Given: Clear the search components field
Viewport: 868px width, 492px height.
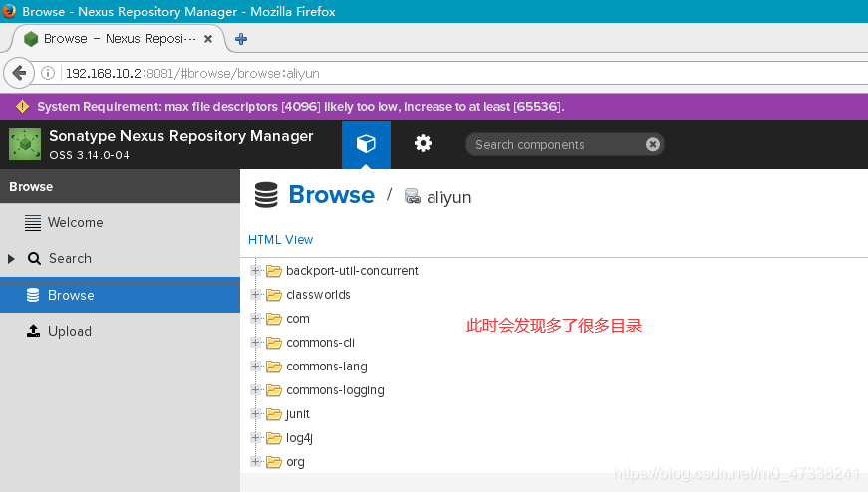Looking at the screenshot, I should point(653,144).
